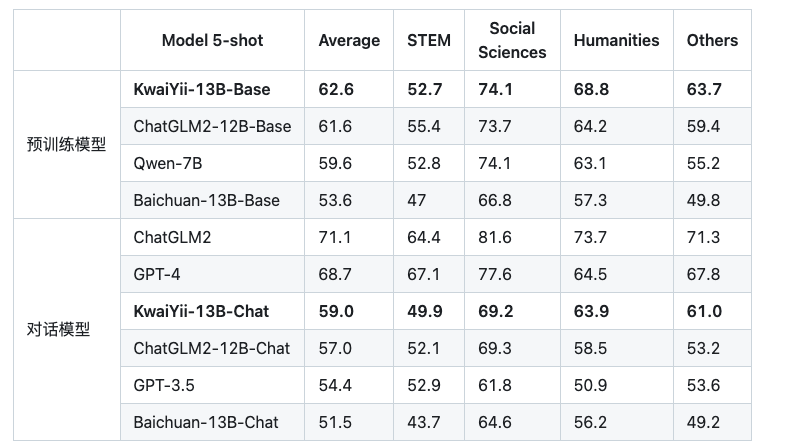This screenshot has width=787, height=444.
Task: Select the ChatGLM2-12B-Chat row label
Action: tap(211, 348)
